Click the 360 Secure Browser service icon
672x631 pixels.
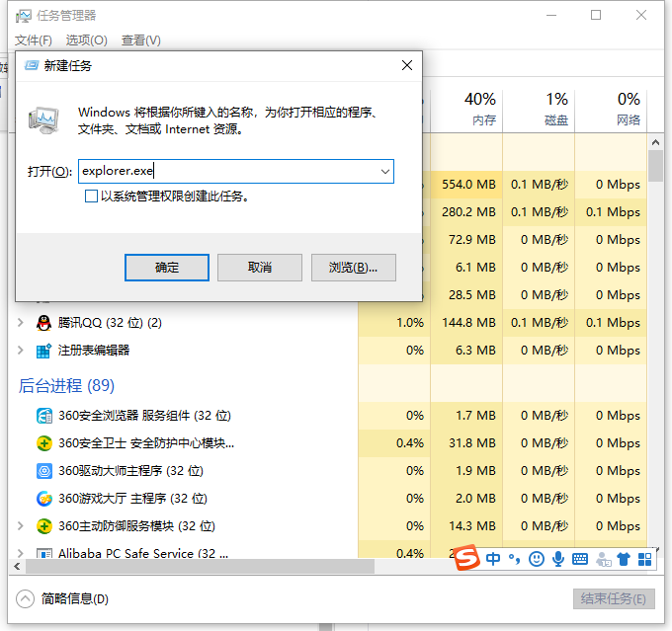[43, 416]
